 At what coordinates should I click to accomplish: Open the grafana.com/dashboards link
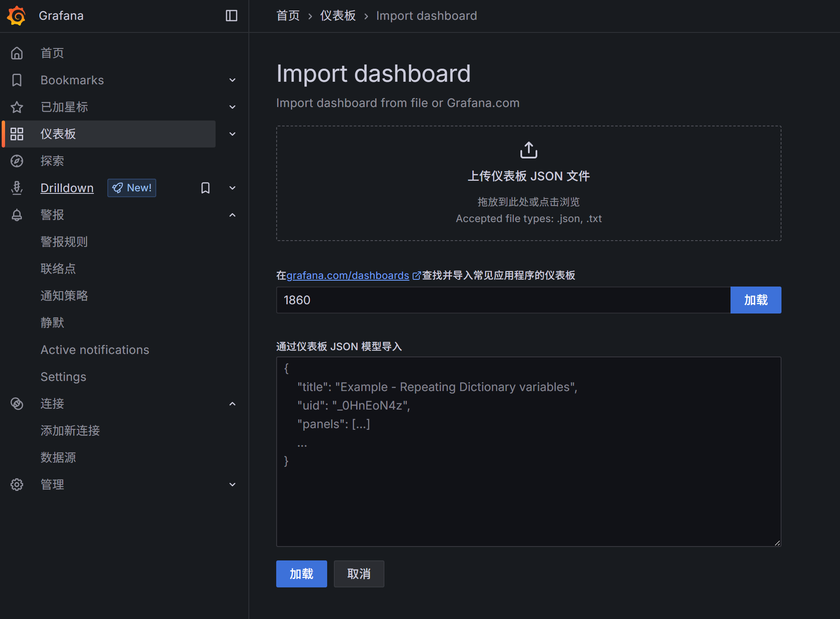348,276
